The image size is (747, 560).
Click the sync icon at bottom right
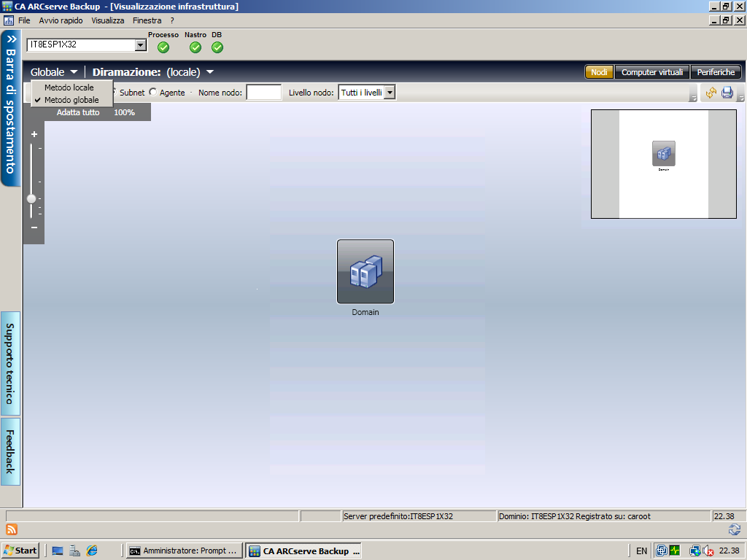point(735,529)
